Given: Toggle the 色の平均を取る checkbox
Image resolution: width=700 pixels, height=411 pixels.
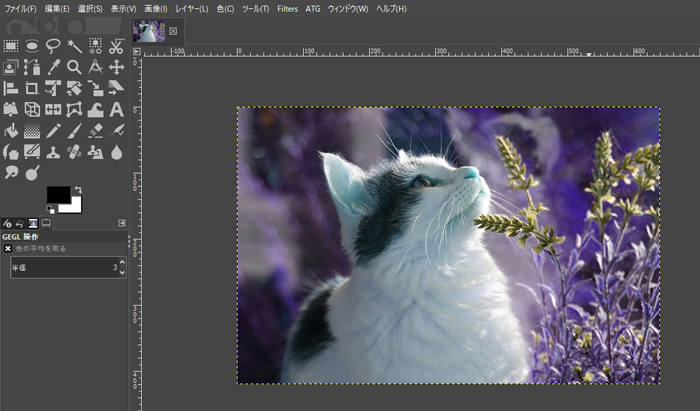Looking at the screenshot, I should [x=8, y=248].
